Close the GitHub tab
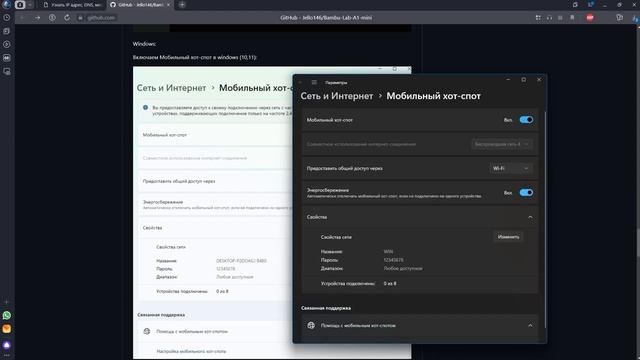The width and height of the screenshot is (640, 360). tap(168, 4)
